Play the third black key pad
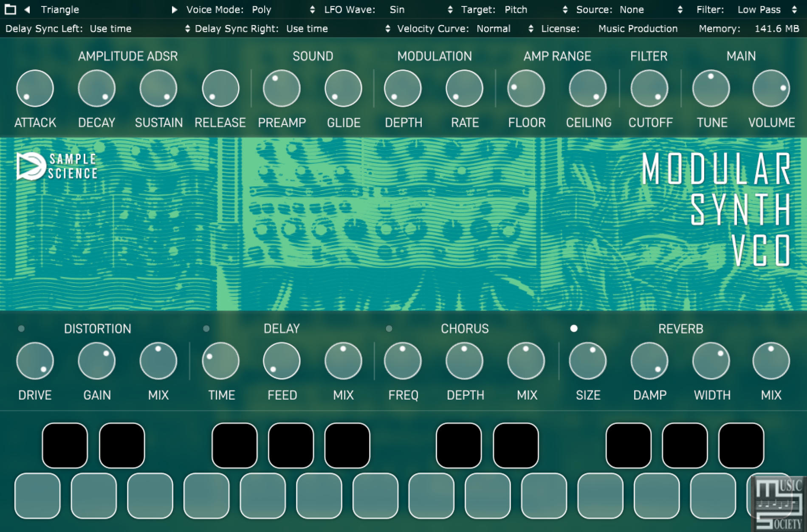Screen dimensions: 807x532 (234, 445)
